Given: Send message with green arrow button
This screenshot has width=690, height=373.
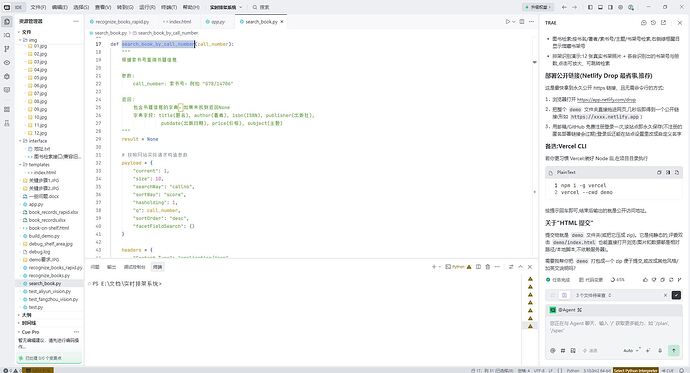Looking at the screenshot, I should (x=674, y=350).
